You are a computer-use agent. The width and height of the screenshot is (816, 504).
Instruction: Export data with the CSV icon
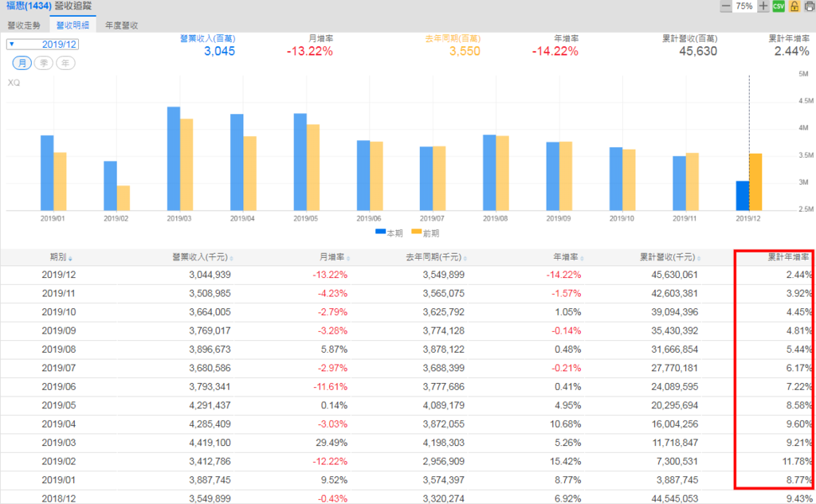point(779,6)
